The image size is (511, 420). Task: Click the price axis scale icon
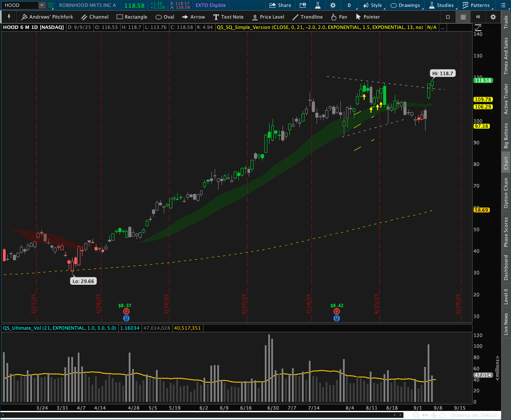click(478, 28)
